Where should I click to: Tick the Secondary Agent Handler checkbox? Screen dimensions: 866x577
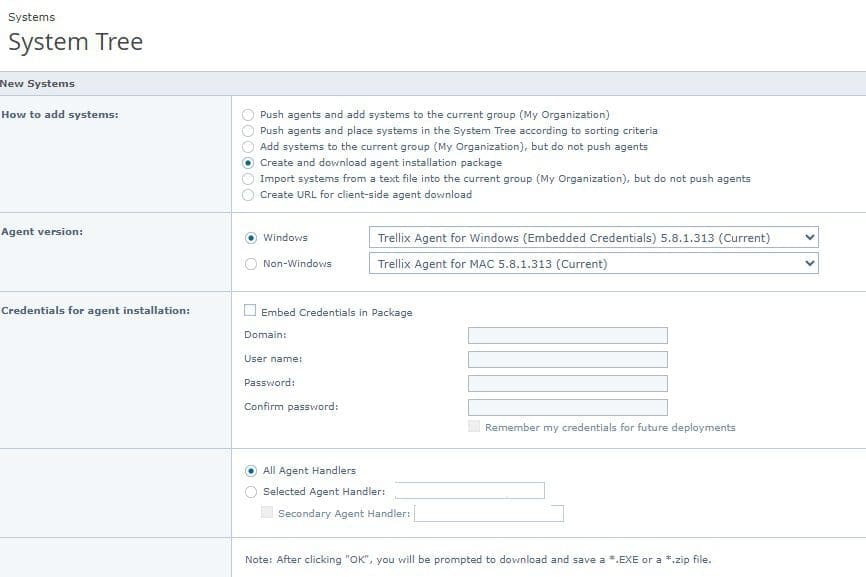(x=266, y=513)
